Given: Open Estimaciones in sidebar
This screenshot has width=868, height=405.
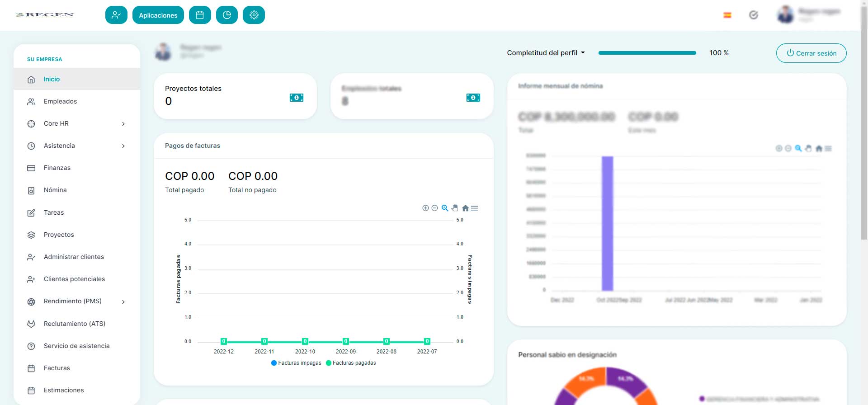Looking at the screenshot, I should pyautogui.click(x=77, y=390).
